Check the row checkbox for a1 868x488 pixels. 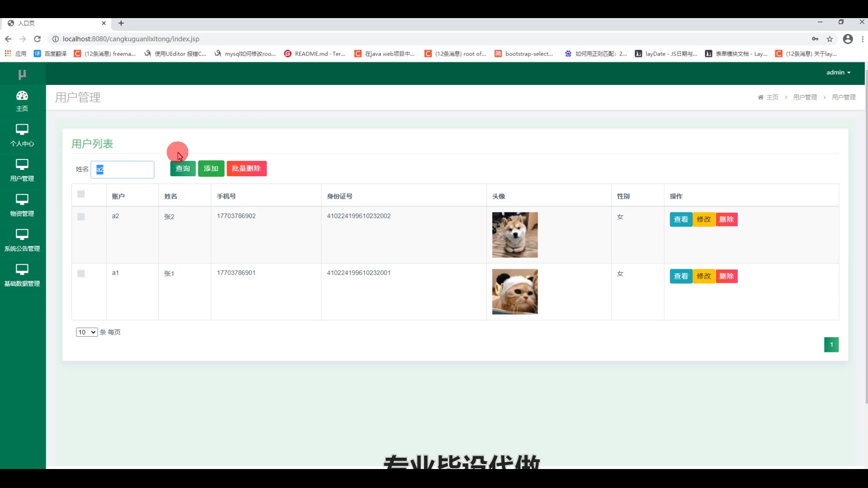click(81, 274)
